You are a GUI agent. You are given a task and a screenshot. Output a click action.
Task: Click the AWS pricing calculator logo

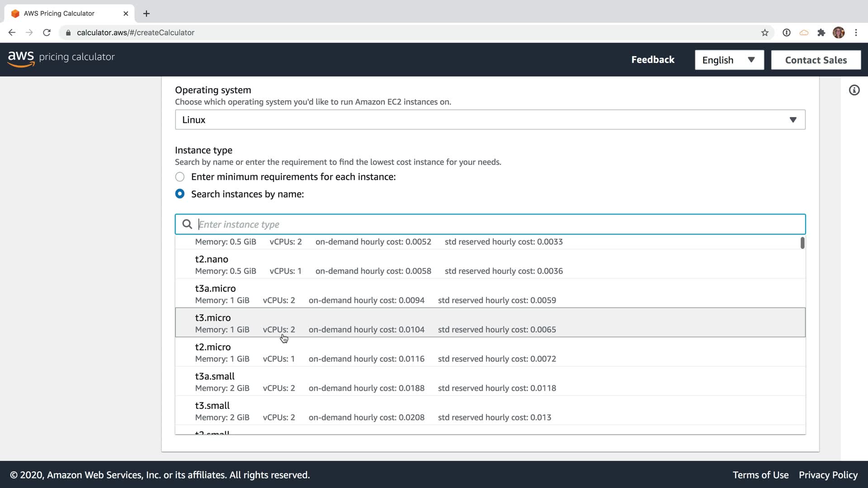61,58
